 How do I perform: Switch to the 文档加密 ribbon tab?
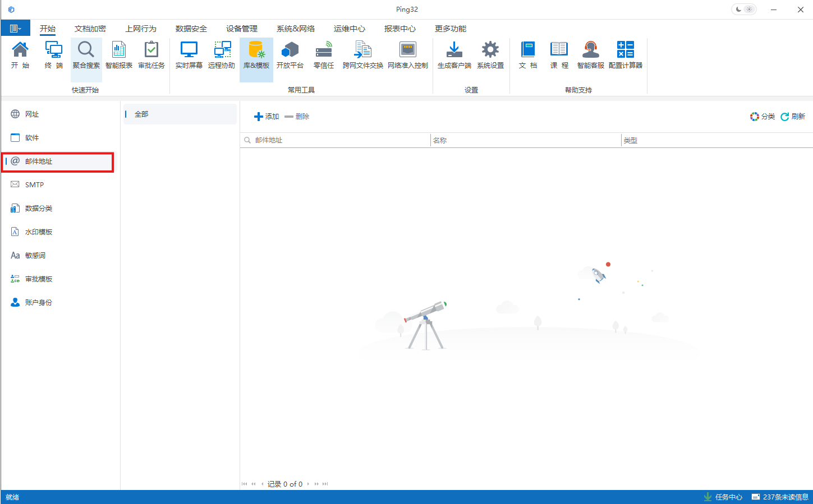pos(90,29)
